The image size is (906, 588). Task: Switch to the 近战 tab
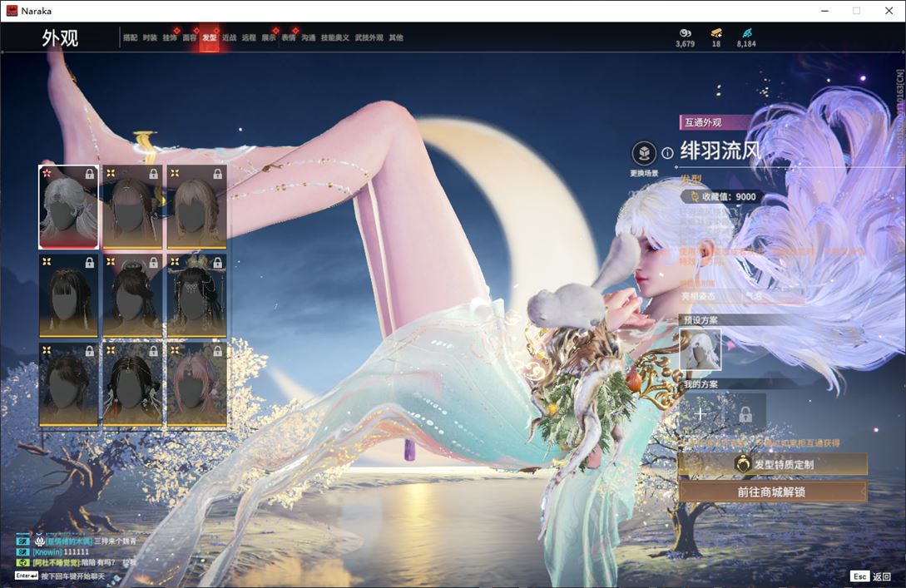click(x=230, y=37)
